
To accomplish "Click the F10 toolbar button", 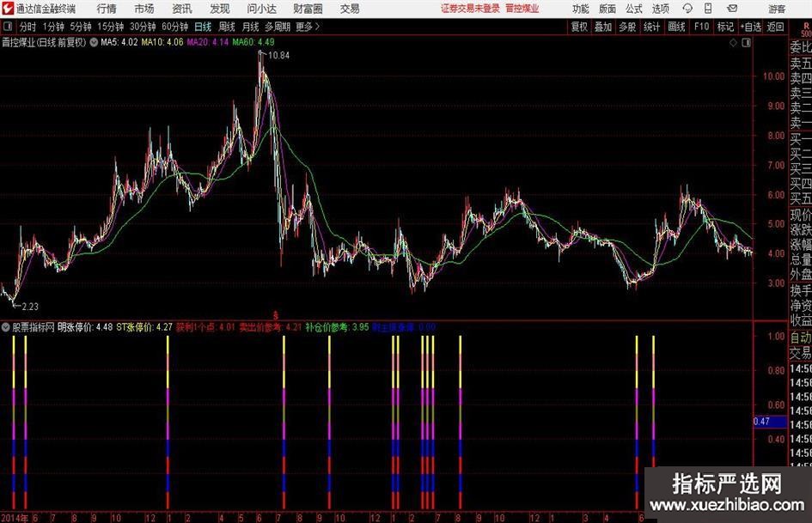I will point(701,27).
